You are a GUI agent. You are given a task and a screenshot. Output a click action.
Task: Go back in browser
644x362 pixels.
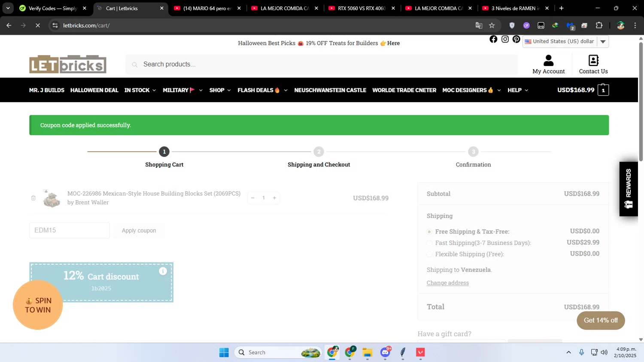pos(9,25)
